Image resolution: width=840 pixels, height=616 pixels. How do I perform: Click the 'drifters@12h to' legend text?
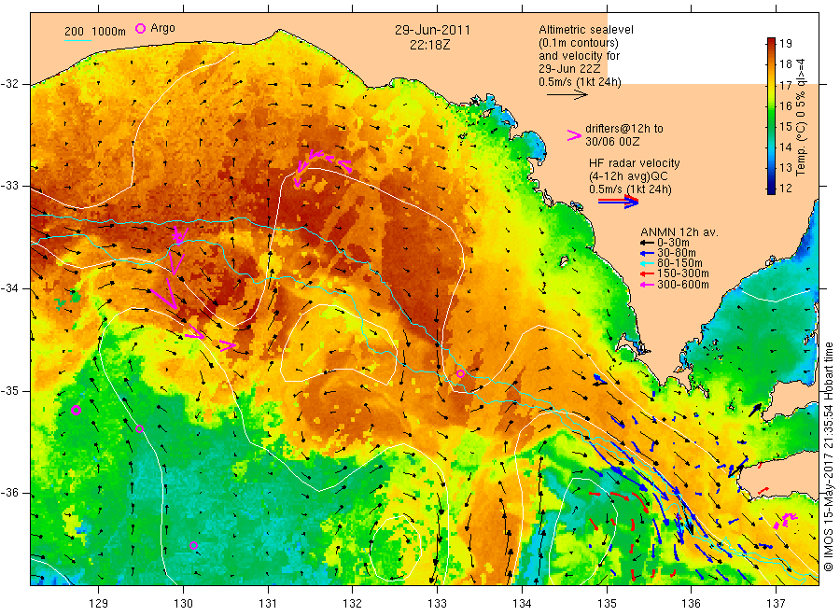(624, 129)
